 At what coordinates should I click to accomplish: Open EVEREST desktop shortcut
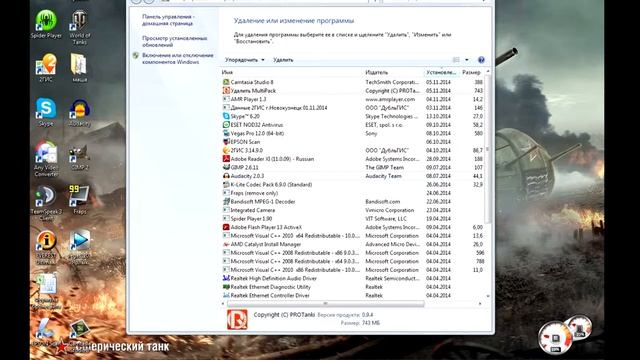[46, 247]
